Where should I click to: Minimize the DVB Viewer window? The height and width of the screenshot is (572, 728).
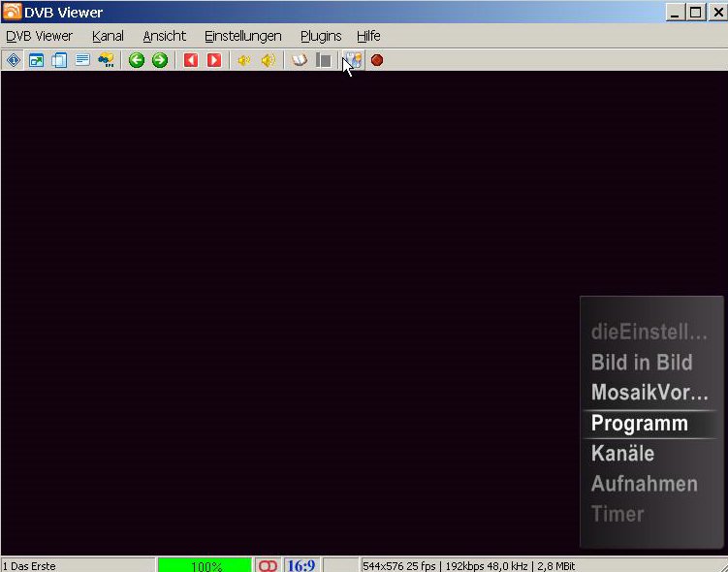coord(675,12)
